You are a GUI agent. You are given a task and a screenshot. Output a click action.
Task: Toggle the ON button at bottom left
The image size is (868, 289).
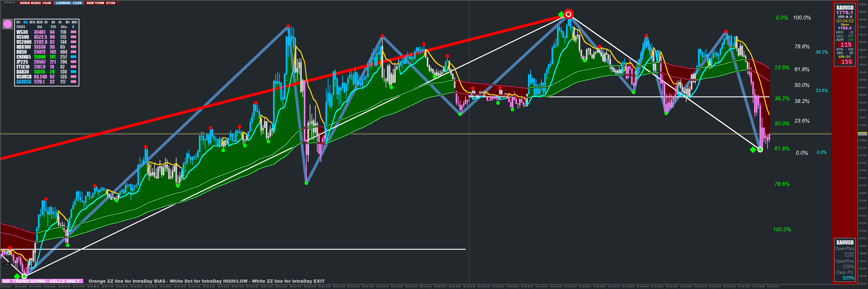7,264
